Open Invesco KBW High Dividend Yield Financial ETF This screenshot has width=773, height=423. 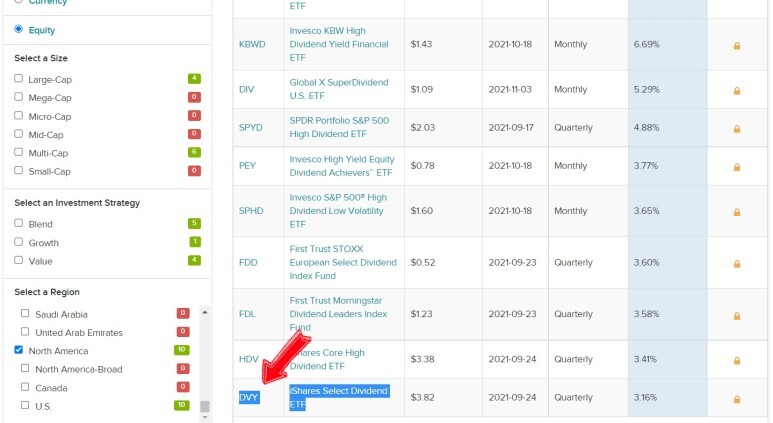pyautogui.click(x=339, y=44)
